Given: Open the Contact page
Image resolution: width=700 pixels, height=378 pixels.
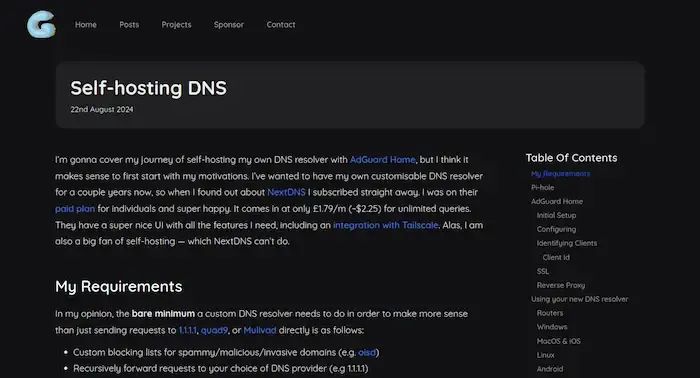Looking at the screenshot, I should [281, 25].
